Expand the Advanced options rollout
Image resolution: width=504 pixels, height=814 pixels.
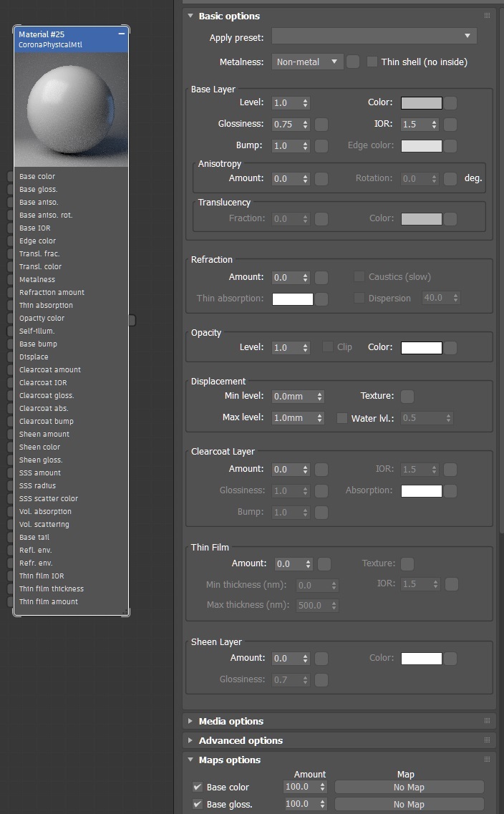pos(241,740)
